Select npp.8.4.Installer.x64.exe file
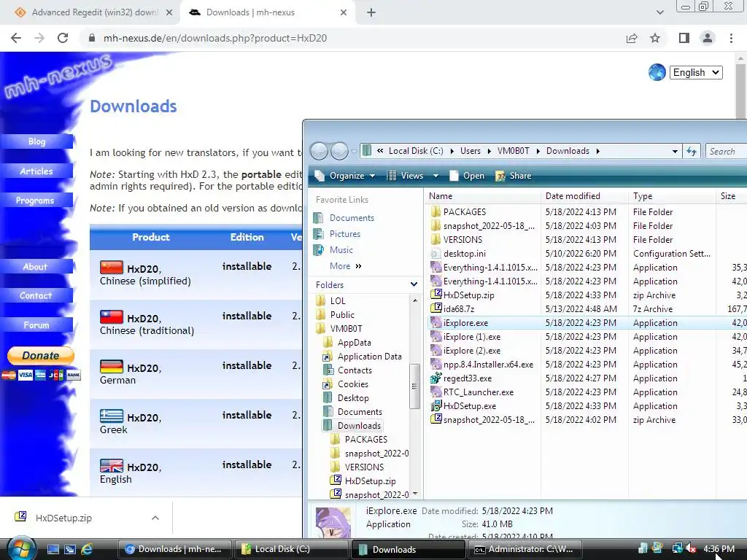747x560 pixels. click(x=488, y=365)
